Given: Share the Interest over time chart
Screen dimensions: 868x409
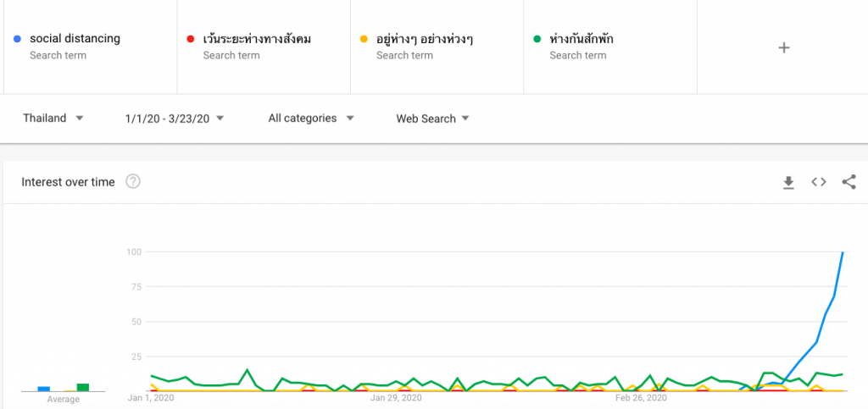Looking at the screenshot, I should tap(849, 182).
